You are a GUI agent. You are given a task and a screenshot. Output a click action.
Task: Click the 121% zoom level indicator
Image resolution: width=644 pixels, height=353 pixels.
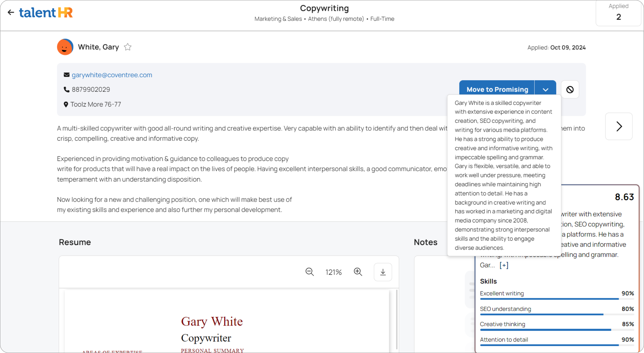[333, 272]
